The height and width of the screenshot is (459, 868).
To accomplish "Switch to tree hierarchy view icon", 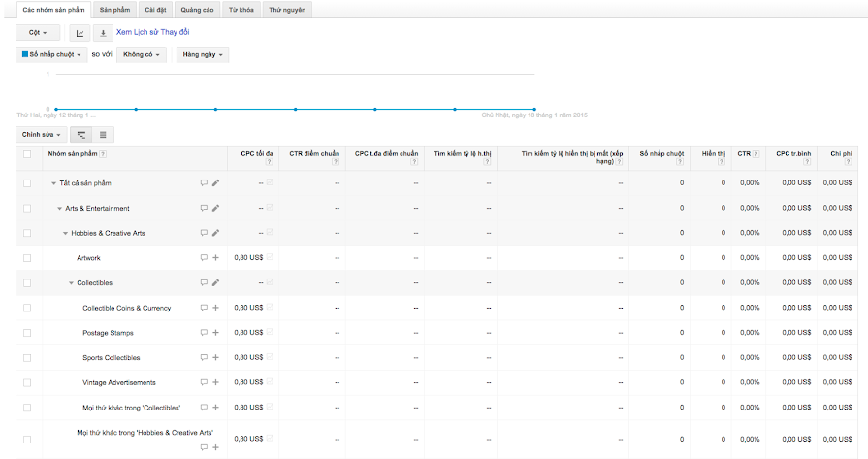I will pyautogui.click(x=81, y=134).
